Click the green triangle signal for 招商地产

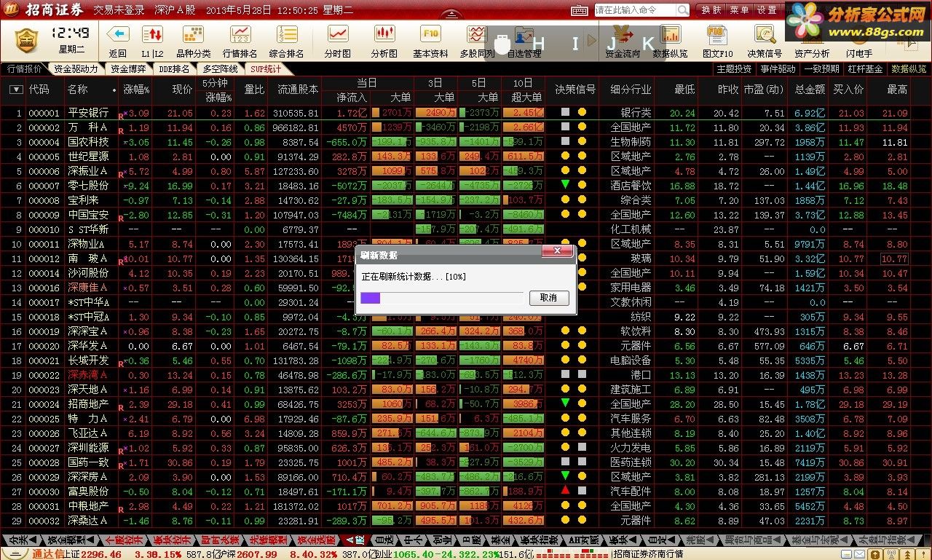click(x=565, y=403)
